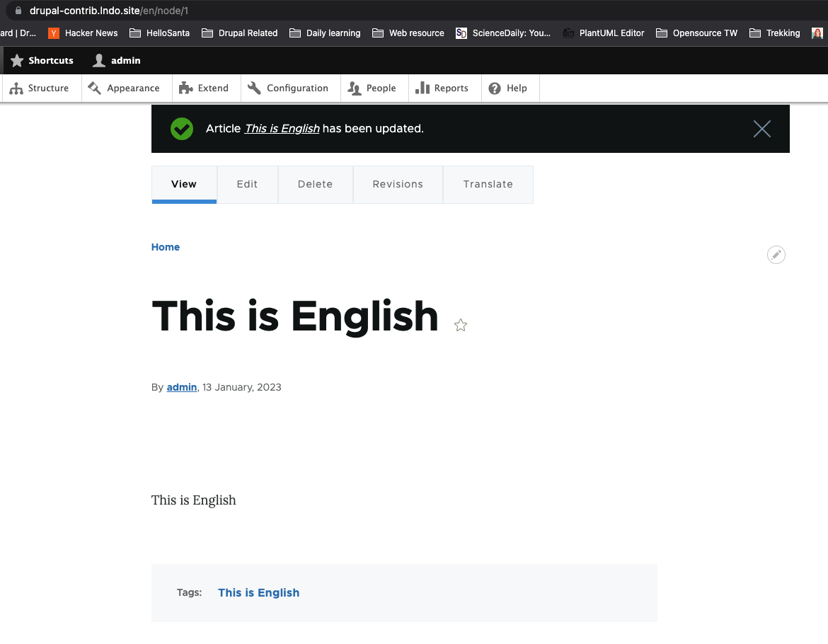Screen dimensions: 828x644
Task: Dismiss the article updated status message
Action: point(761,129)
